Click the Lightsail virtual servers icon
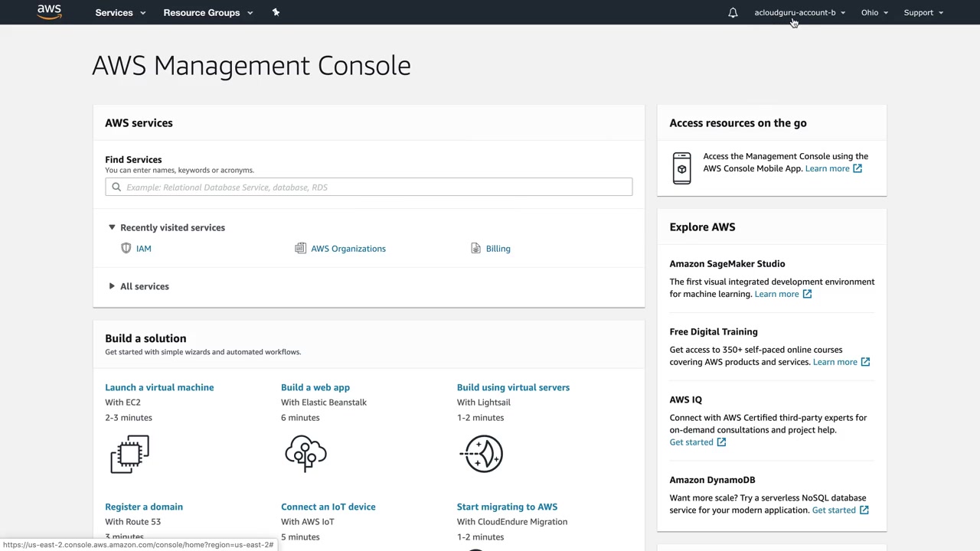This screenshot has height=551, width=980. tap(482, 454)
